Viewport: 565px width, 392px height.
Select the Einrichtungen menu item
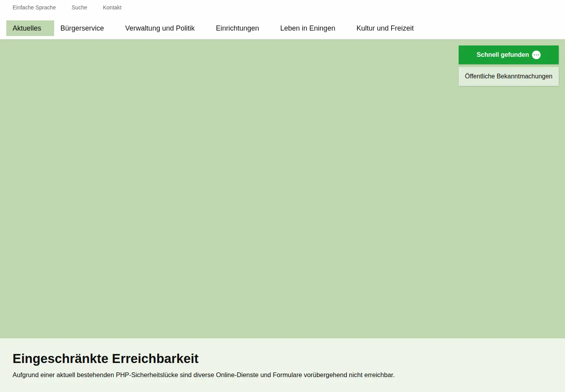(237, 28)
